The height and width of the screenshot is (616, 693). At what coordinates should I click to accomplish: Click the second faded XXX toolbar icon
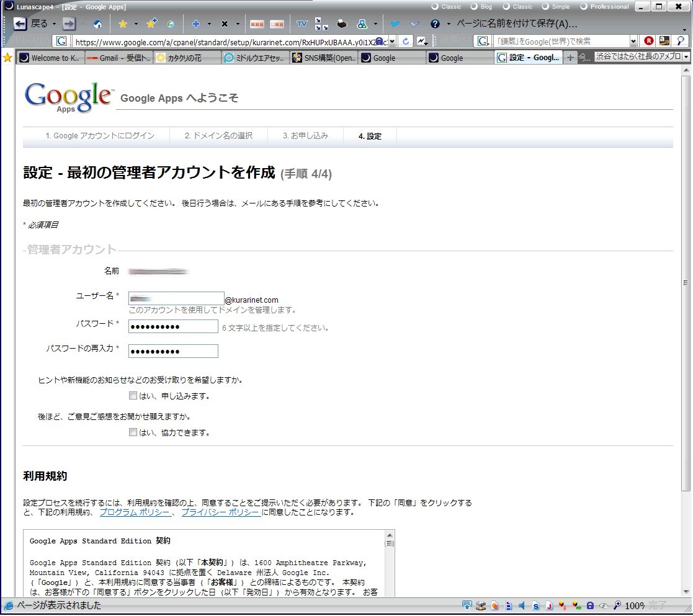point(277,24)
